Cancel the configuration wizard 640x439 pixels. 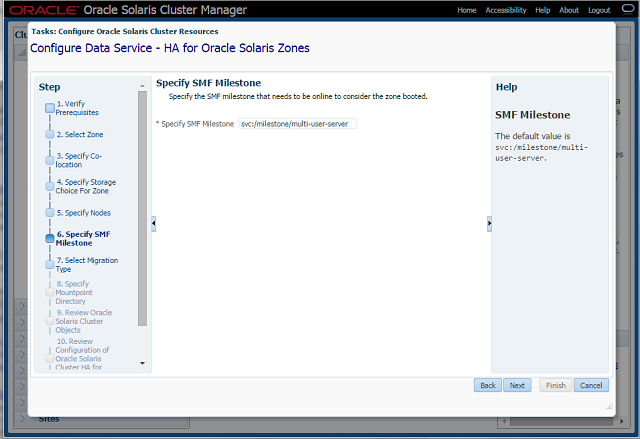pyautogui.click(x=590, y=385)
